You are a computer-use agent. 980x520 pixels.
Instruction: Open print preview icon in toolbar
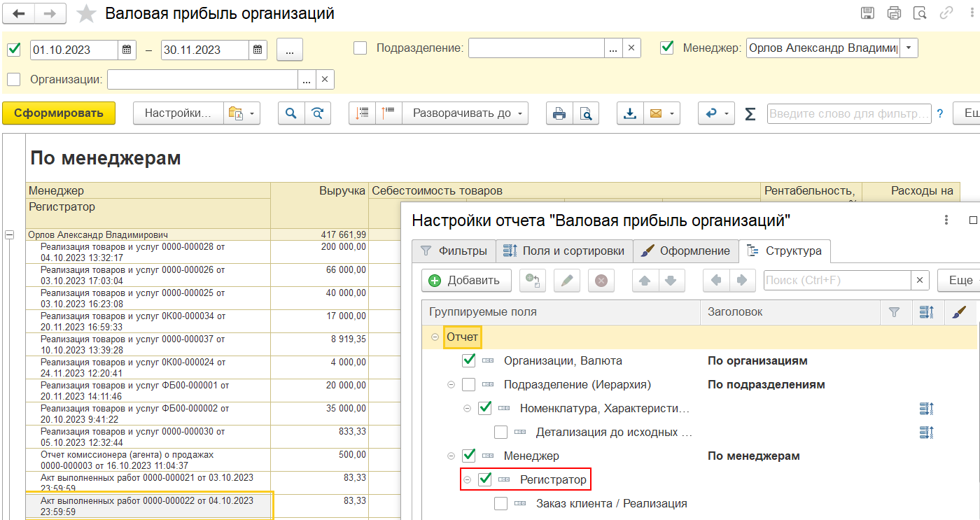pyautogui.click(x=586, y=113)
